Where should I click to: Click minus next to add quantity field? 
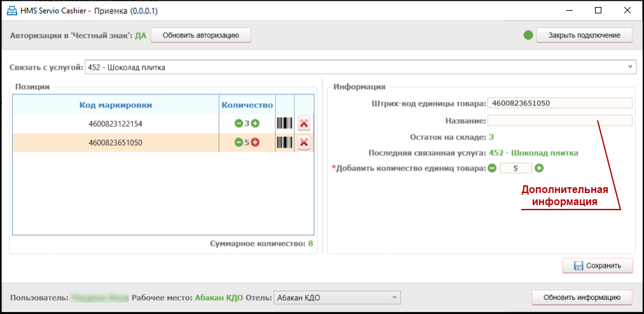click(492, 168)
